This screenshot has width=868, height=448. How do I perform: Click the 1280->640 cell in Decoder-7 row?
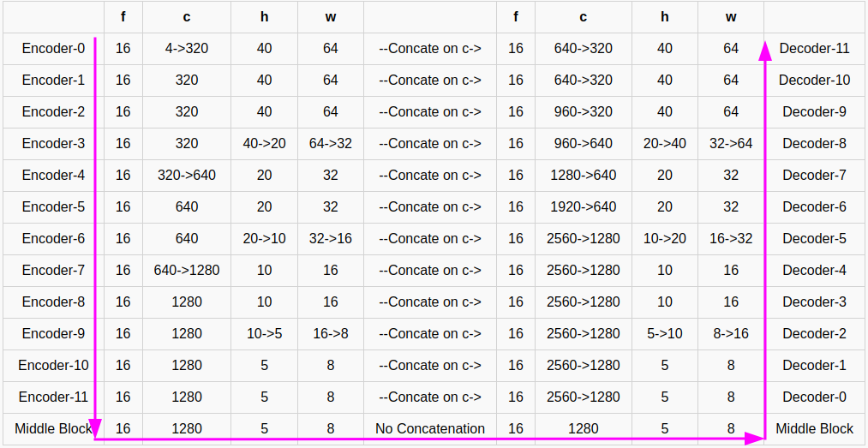(x=583, y=176)
